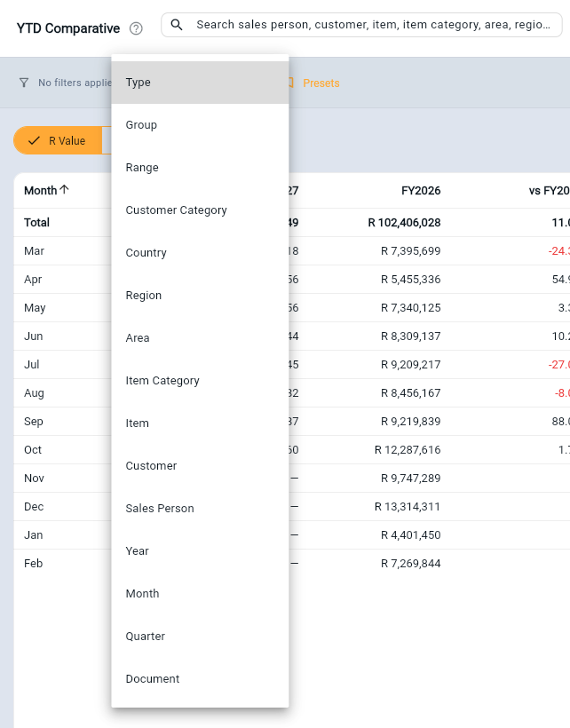Open the YTD Comparative help icon
This screenshot has width=570, height=728.
click(136, 28)
